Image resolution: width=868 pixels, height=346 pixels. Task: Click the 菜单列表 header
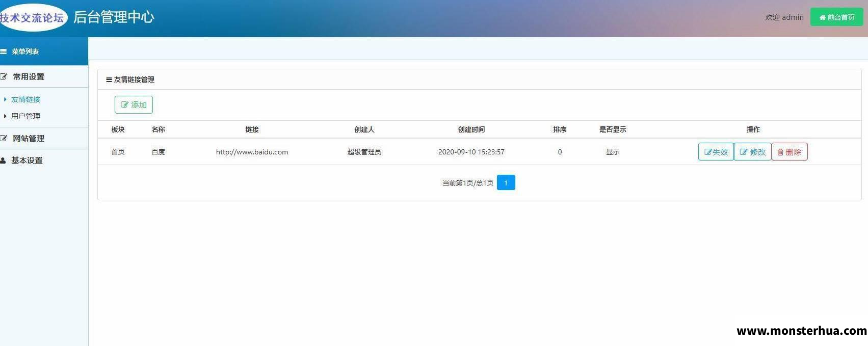click(44, 51)
